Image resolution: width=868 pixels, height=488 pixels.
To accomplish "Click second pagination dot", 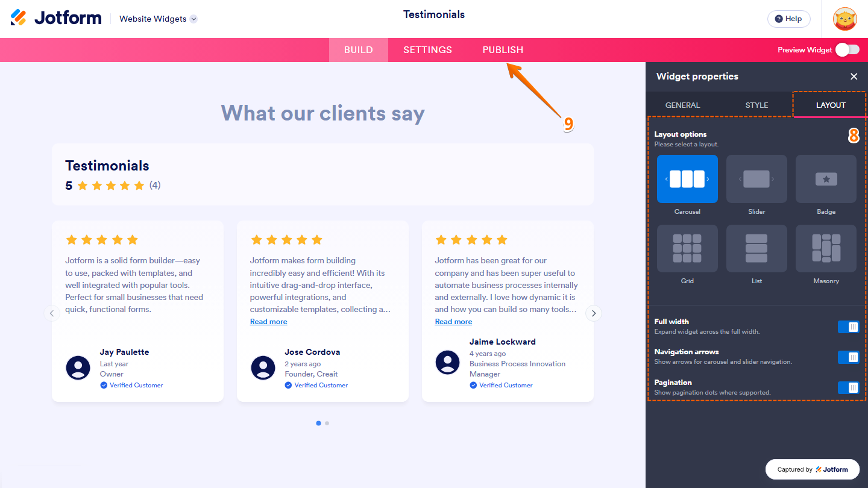I will 327,423.
